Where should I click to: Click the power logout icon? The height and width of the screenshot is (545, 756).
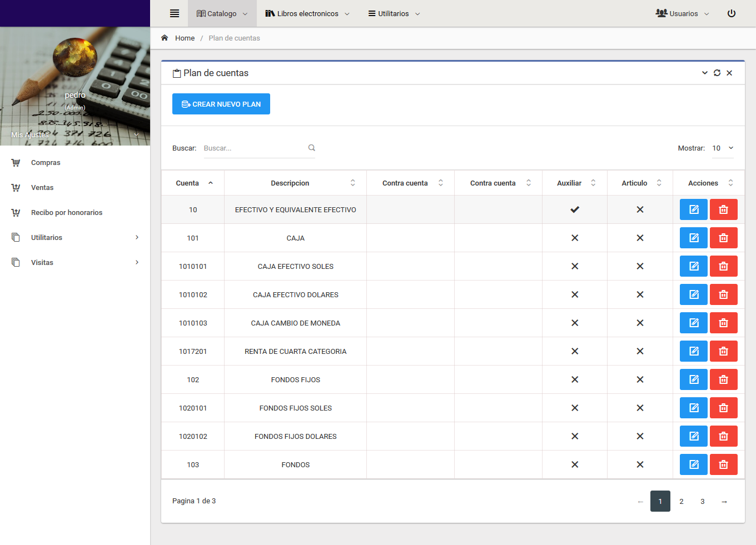click(732, 13)
